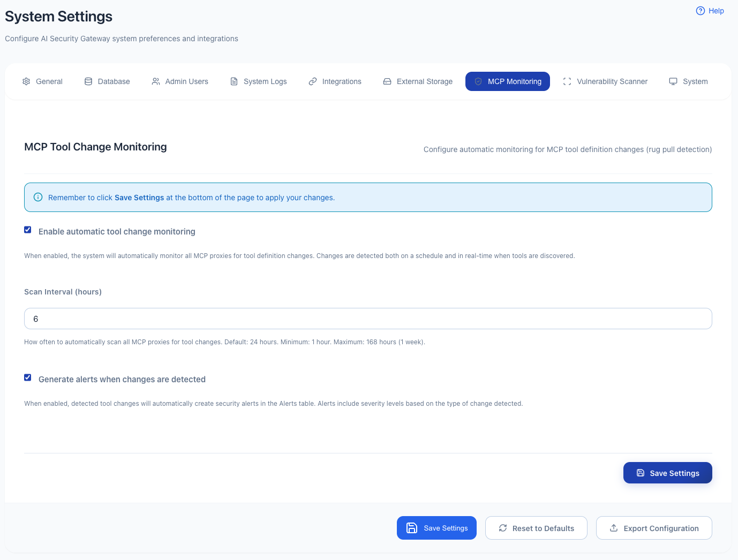
Task: Disable automatic tool change monitoring
Action: [x=27, y=230]
